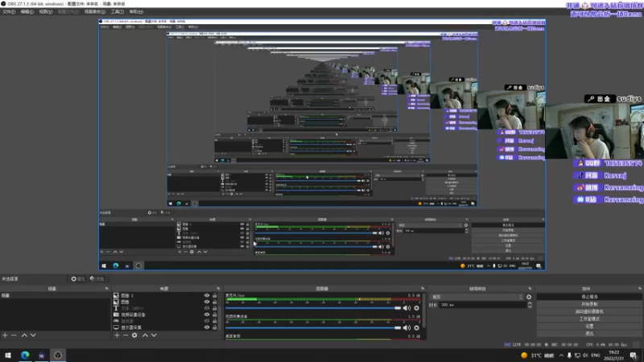644x362 pixels.
Task: Show the hidden 文本 (GDI+) source
Action: click(x=207, y=308)
